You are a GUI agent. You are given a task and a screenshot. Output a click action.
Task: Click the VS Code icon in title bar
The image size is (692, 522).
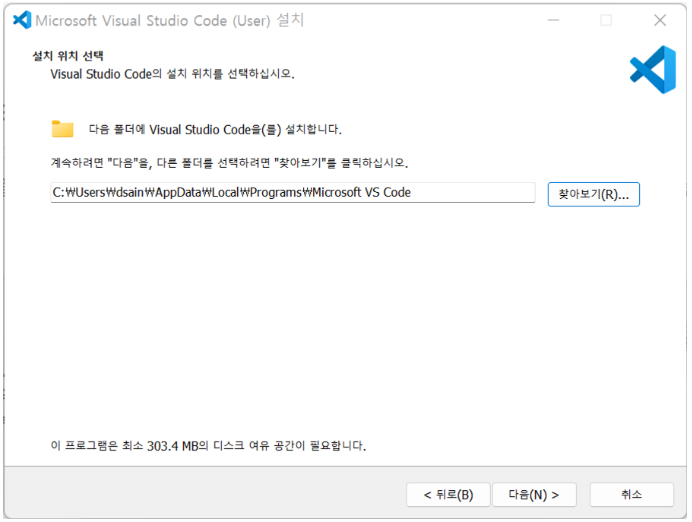(x=22, y=20)
